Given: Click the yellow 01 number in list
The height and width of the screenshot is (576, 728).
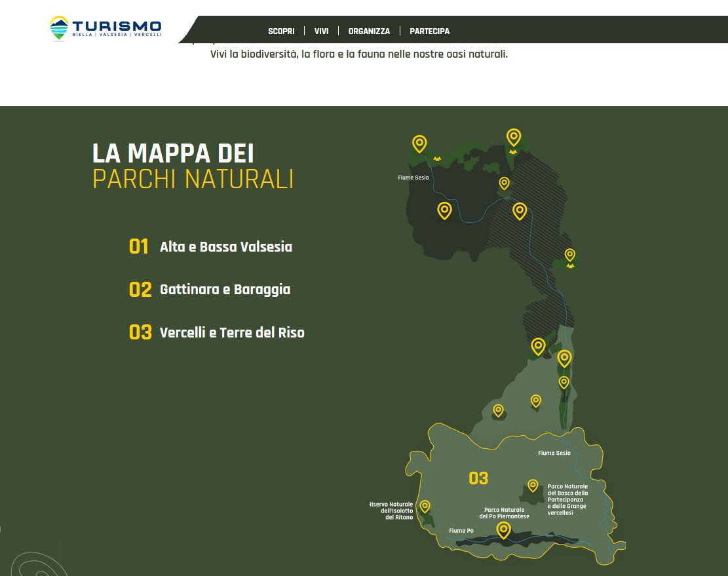Looking at the screenshot, I should 139,247.
